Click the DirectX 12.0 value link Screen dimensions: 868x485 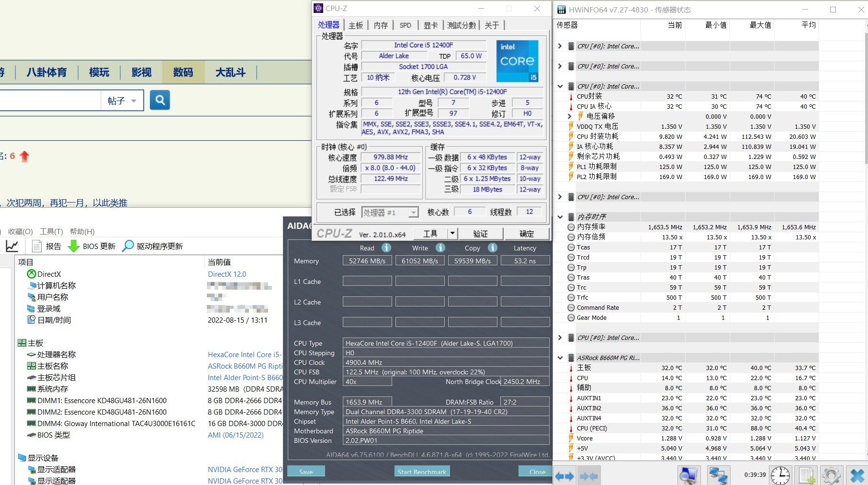227,274
